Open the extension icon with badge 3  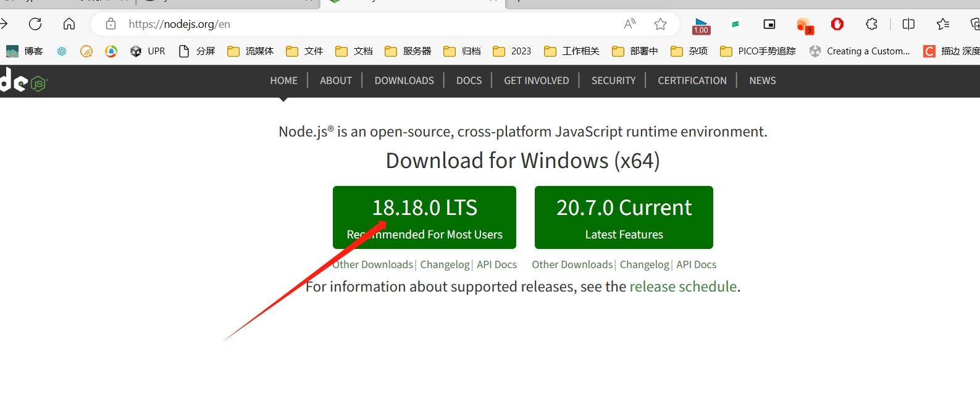tap(805, 25)
